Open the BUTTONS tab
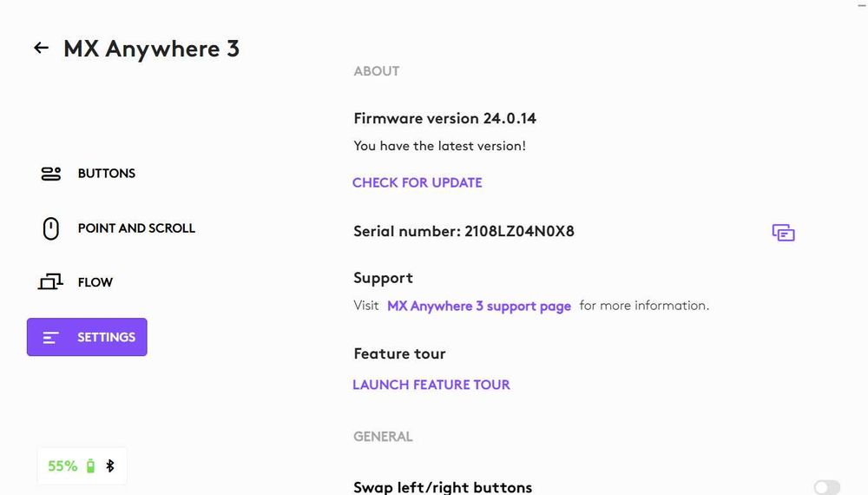Screen dimensions: 868x495 107,174
